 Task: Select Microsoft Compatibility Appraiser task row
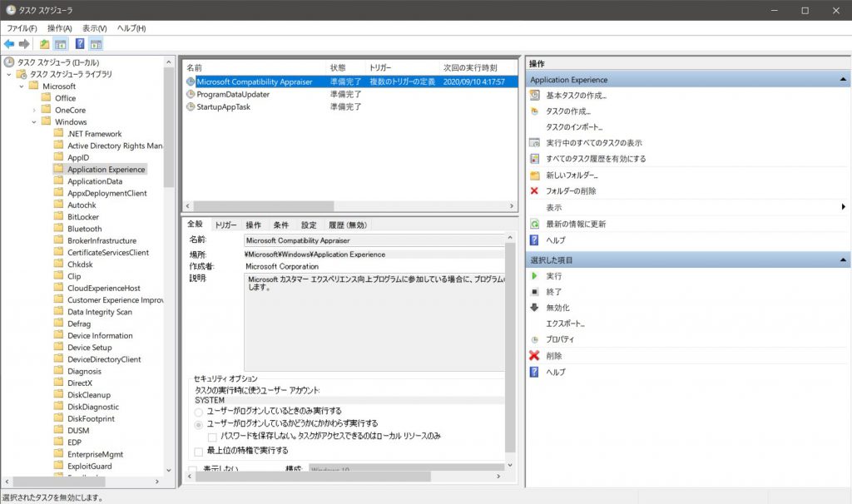click(350, 82)
